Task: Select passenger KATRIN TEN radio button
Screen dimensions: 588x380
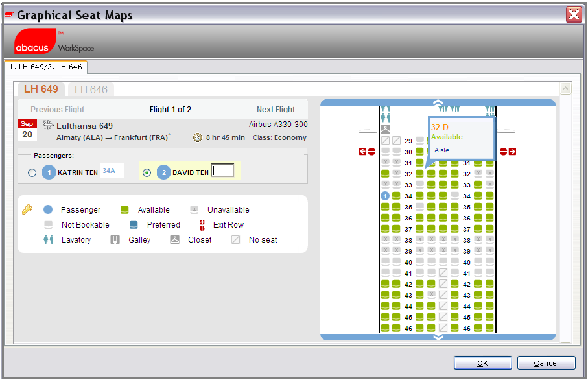Action: 32,172
